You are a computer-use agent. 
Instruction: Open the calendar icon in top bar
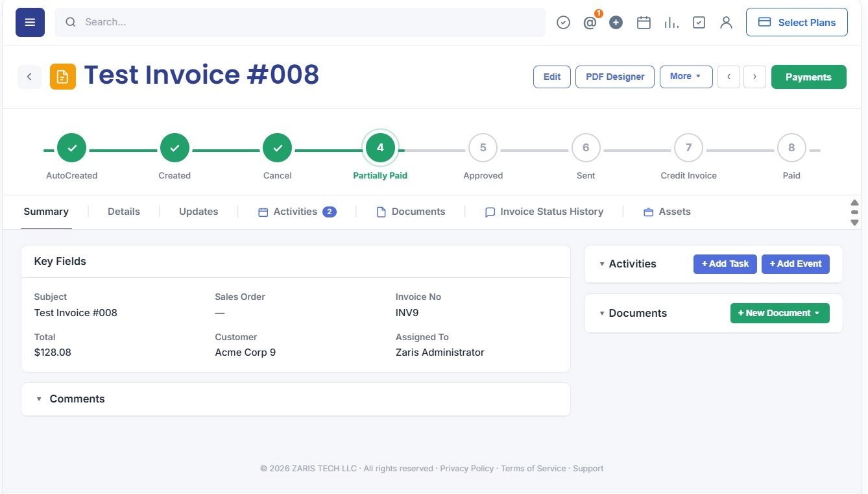tap(644, 23)
